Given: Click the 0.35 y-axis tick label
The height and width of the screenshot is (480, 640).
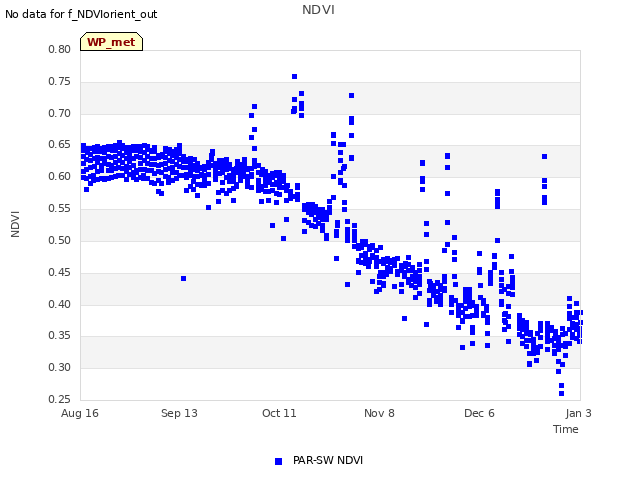Looking at the screenshot, I should [x=60, y=336].
